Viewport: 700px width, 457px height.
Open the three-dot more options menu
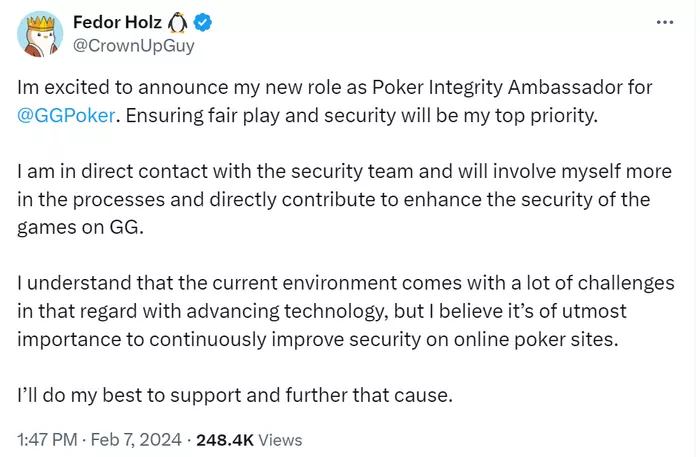[x=665, y=22]
